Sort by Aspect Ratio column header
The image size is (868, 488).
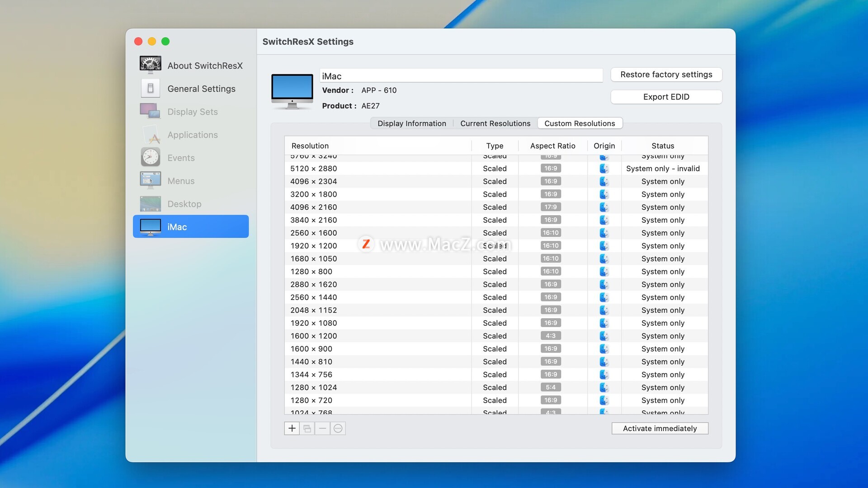point(552,145)
